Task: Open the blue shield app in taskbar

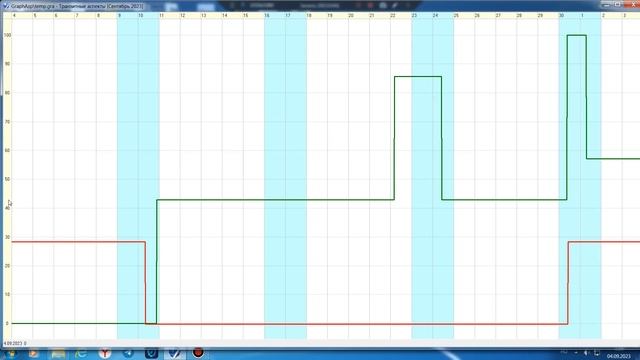Action: (151, 353)
